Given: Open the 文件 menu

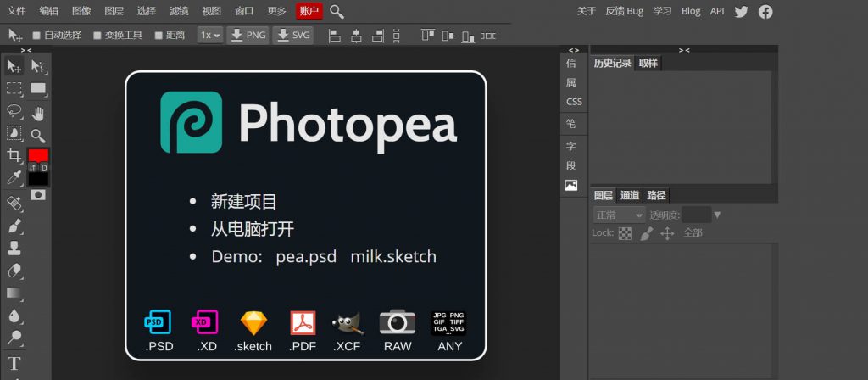Looking at the screenshot, I should (17, 11).
